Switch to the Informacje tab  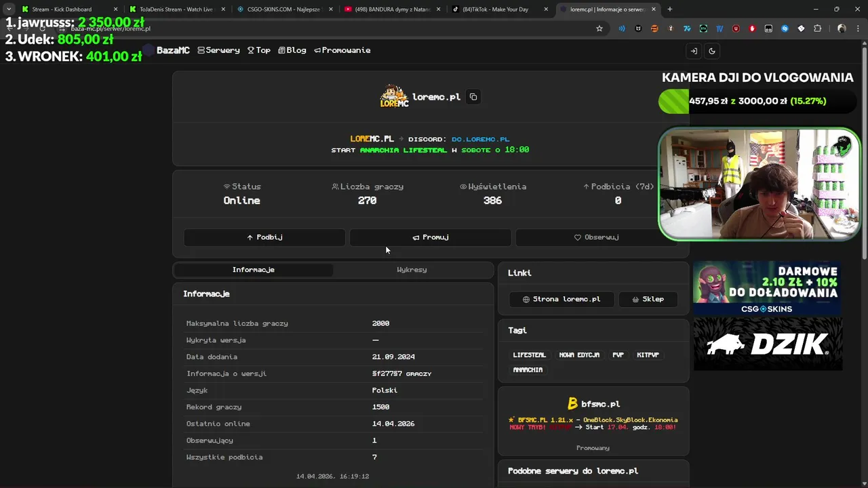click(254, 270)
